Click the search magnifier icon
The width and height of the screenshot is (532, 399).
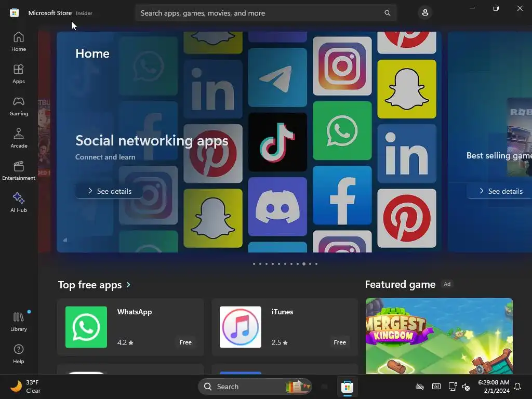(x=387, y=13)
